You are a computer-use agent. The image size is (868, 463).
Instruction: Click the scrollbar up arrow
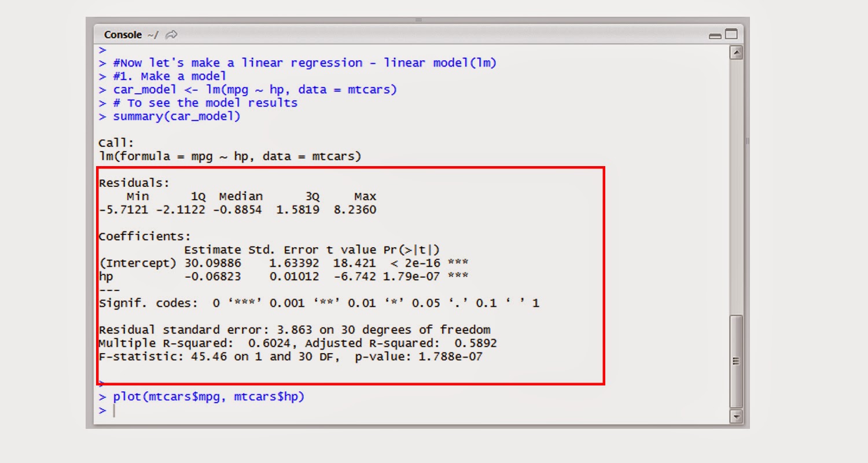tap(736, 52)
